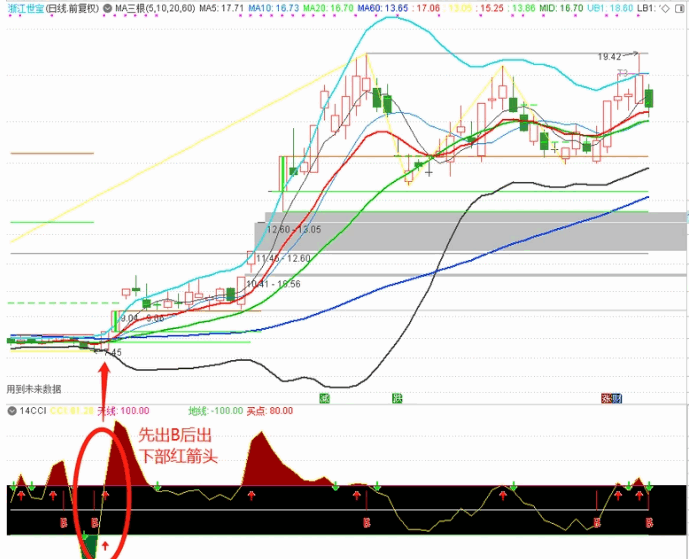This screenshot has width=689, height=559.
Task: Click the tall red candlestick under 19.42
Action: pyautogui.click(x=639, y=79)
